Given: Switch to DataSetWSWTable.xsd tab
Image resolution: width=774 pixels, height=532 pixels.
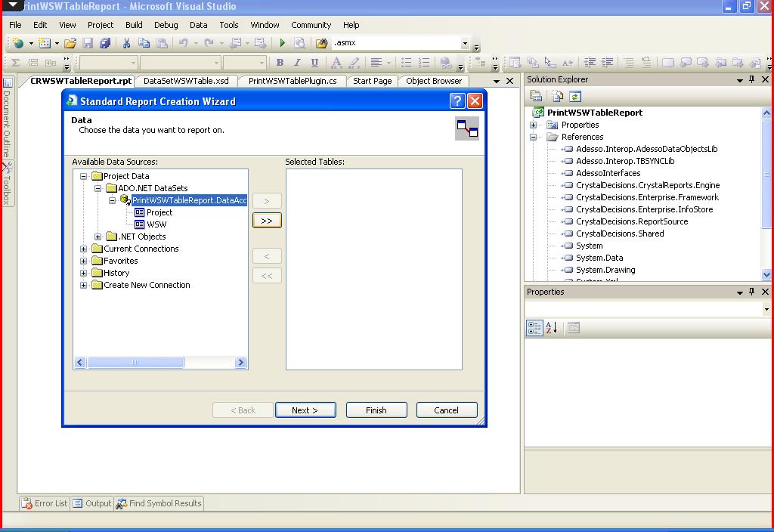Looking at the screenshot, I should [x=186, y=81].
